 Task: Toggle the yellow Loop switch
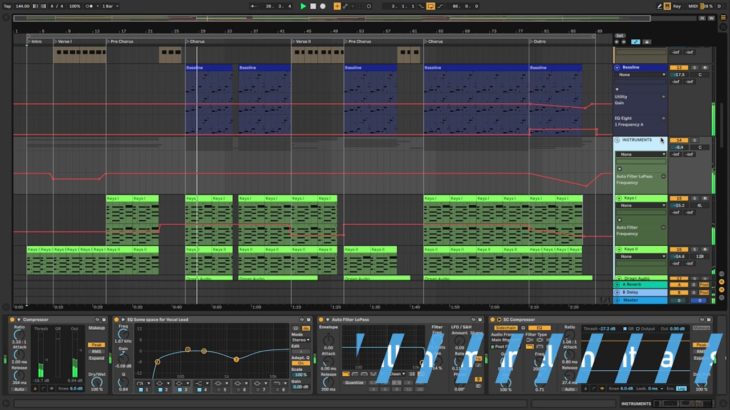tap(431, 6)
